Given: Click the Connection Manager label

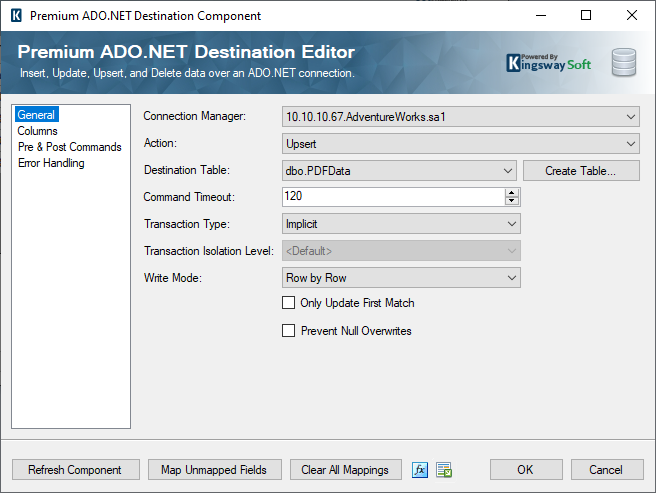Looking at the screenshot, I should point(195,116).
